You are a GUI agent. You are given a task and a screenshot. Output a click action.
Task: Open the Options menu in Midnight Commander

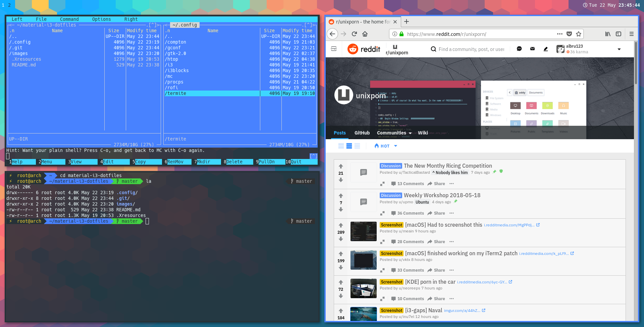[102, 19]
